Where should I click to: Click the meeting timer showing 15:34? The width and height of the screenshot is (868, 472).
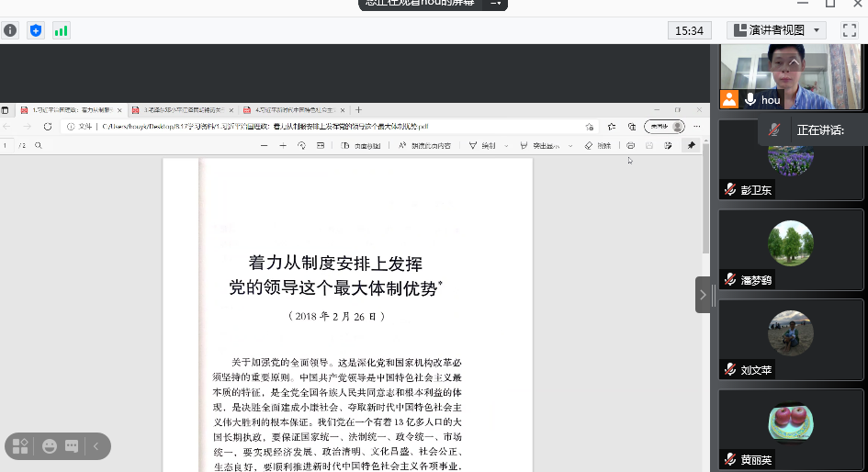pyautogui.click(x=689, y=30)
